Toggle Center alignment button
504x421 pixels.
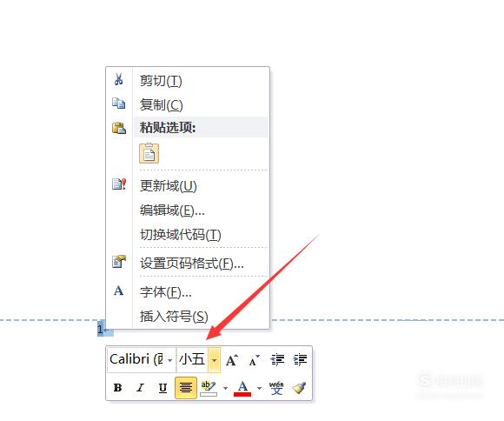click(x=186, y=388)
